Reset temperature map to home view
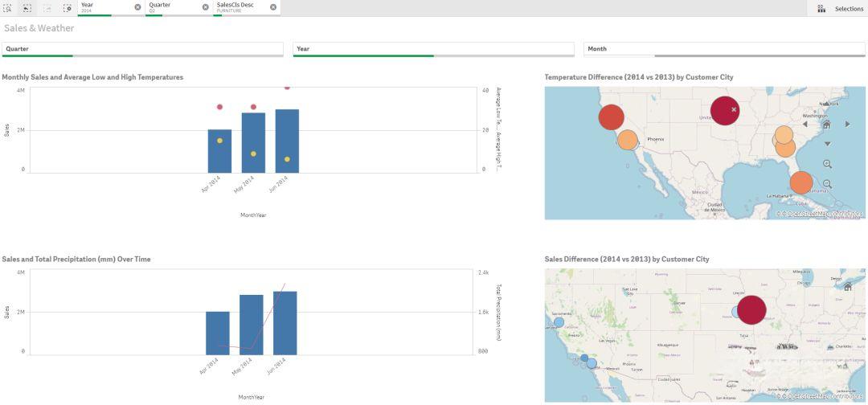 [826, 125]
